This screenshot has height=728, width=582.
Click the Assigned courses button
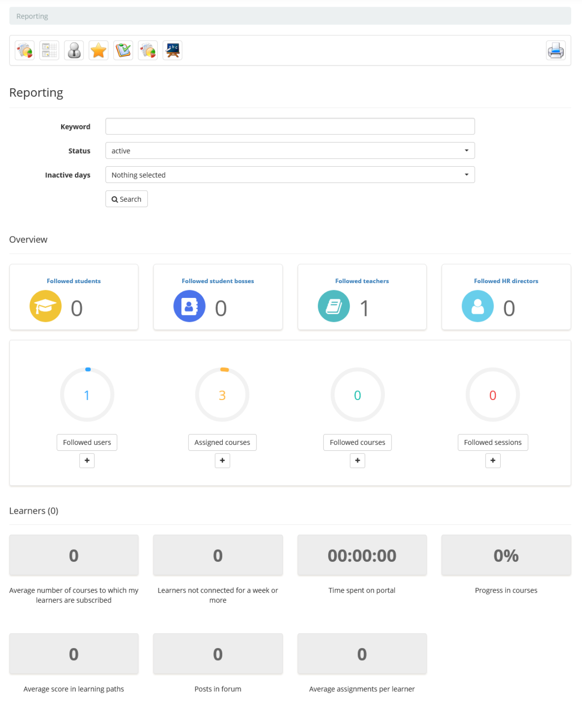coord(222,443)
